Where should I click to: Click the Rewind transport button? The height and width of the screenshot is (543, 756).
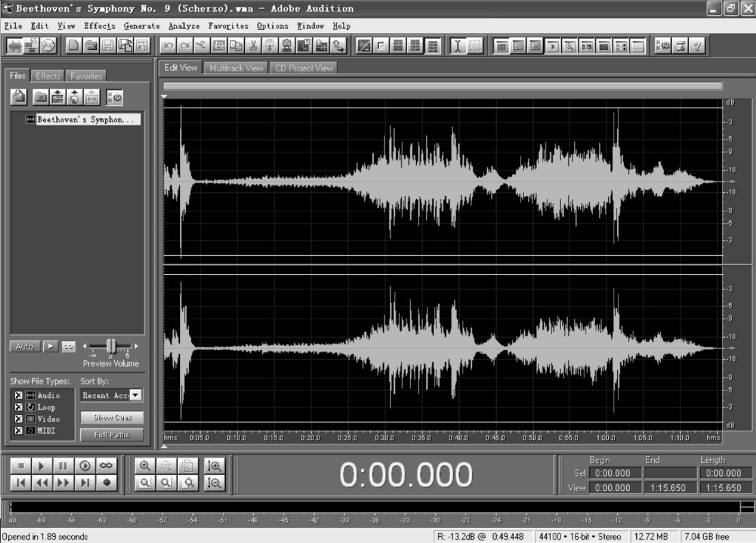(42, 482)
